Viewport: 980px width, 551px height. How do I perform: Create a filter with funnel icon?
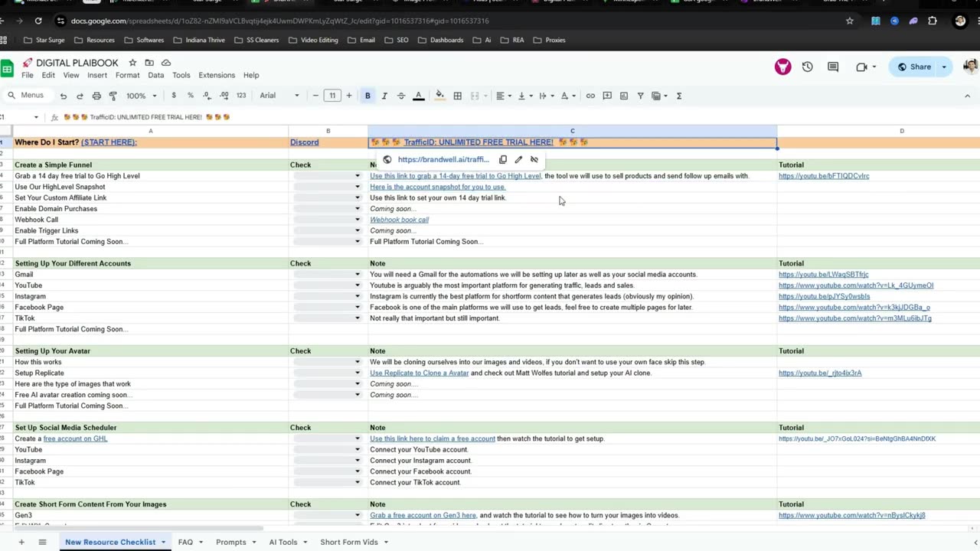641,96
